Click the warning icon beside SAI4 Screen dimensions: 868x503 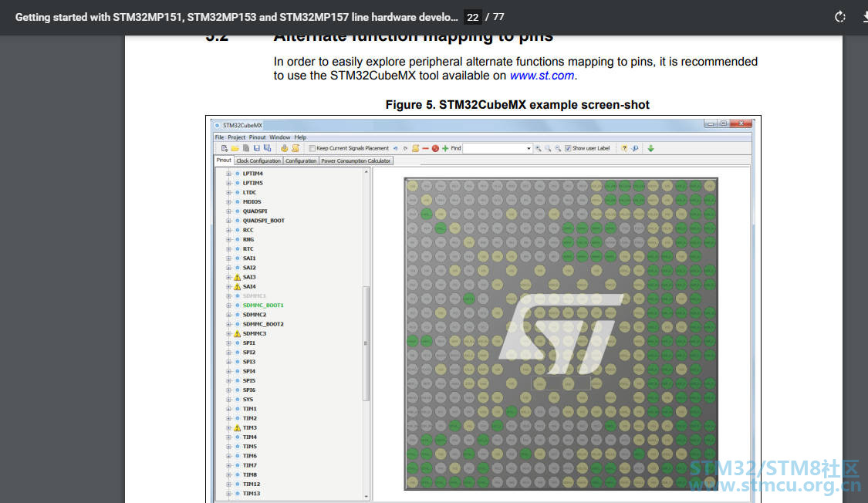tap(238, 287)
